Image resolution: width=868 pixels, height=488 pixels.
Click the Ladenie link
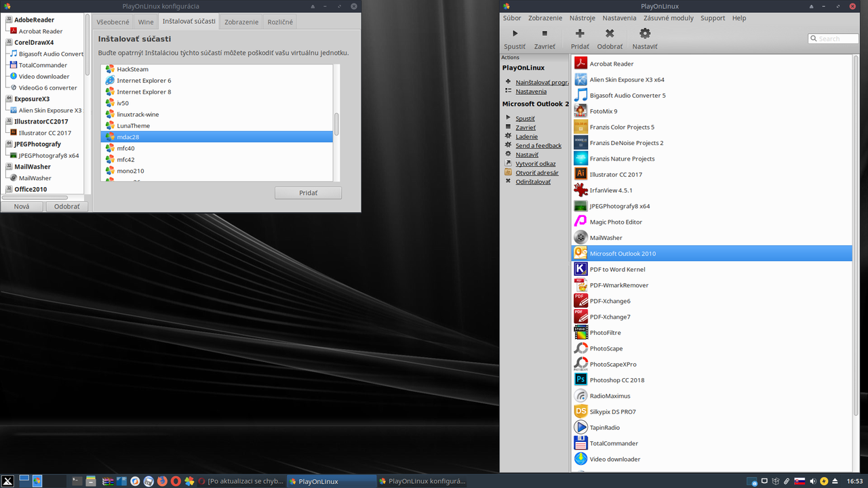(x=526, y=136)
